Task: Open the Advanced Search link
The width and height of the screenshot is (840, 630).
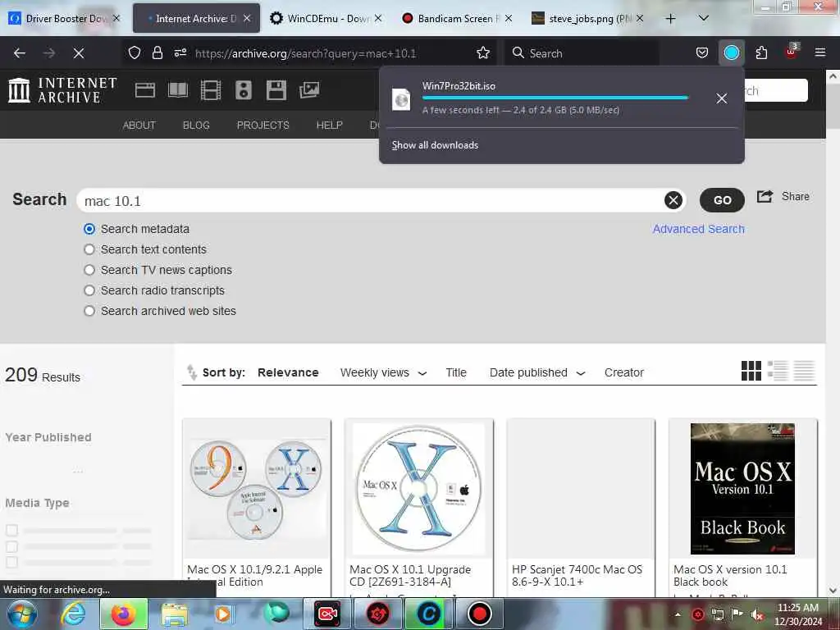Action: click(x=698, y=230)
